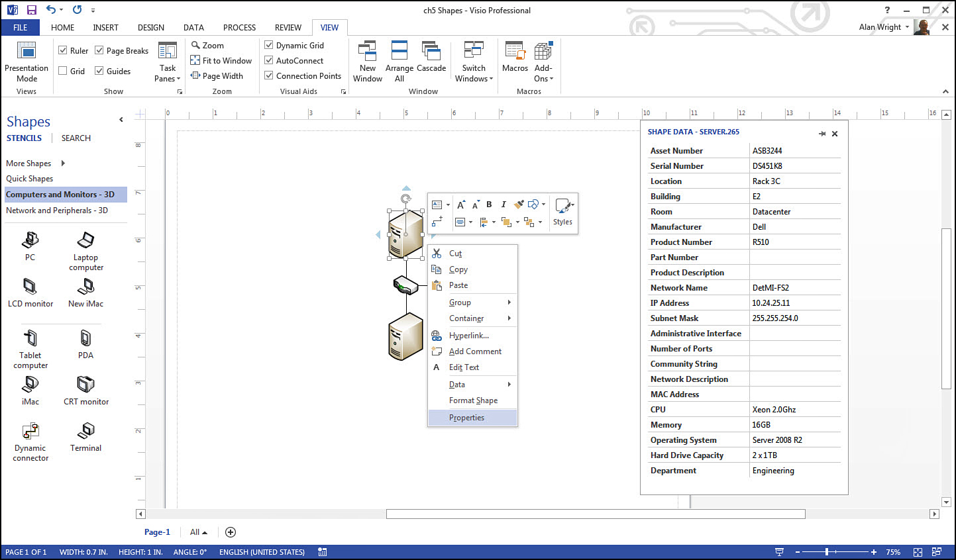The height and width of the screenshot is (560, 956).
Task: Click the connector tool in mini toolbar
Action: click(x=437, y=222)
